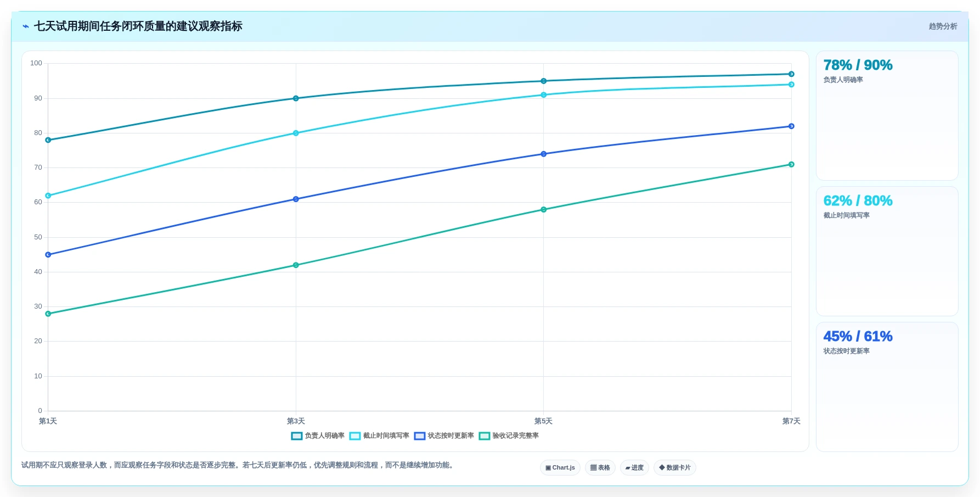Toggle 负责人明确率 legend swatch
The image size is (980, 497).
[x=297, y=436]
